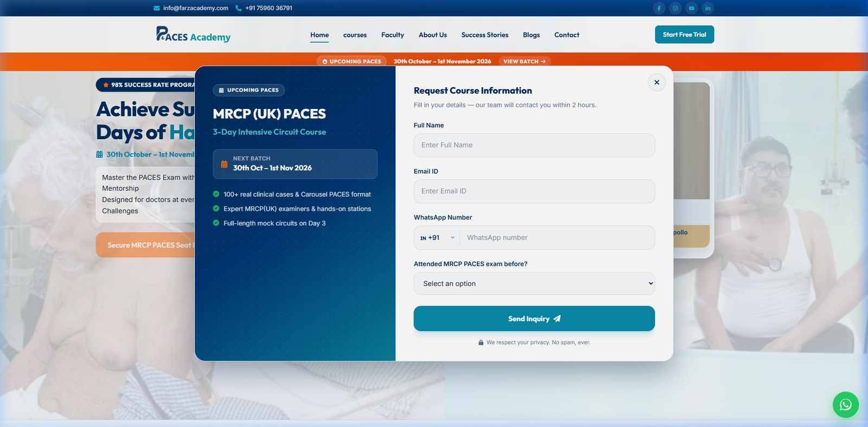Click the info@farzacademy.com email link

point(196,8)
